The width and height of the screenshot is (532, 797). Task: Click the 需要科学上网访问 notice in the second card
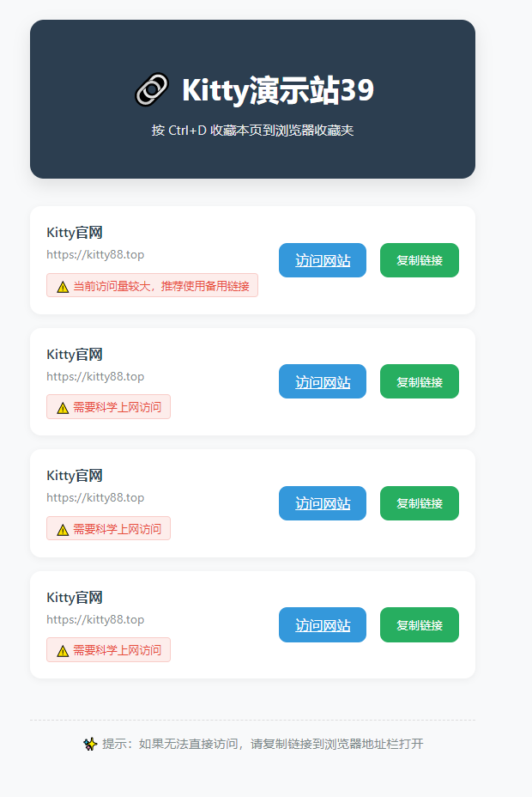click(x=109, y=406)
